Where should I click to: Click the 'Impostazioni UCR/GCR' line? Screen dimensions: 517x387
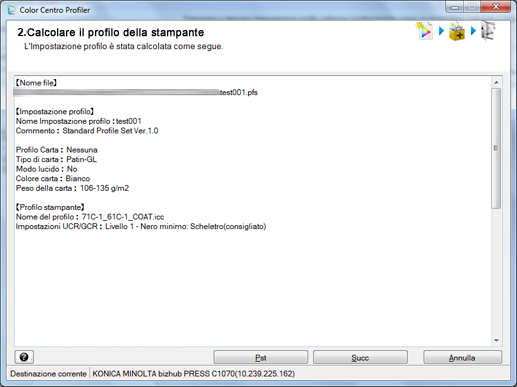[141, 227]
